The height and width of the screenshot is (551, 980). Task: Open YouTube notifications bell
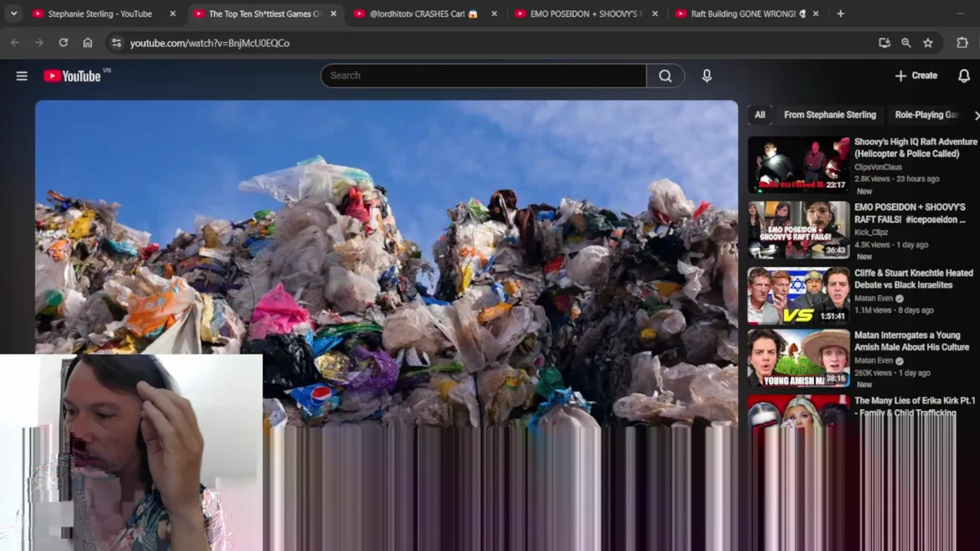(x=964, y=76)
